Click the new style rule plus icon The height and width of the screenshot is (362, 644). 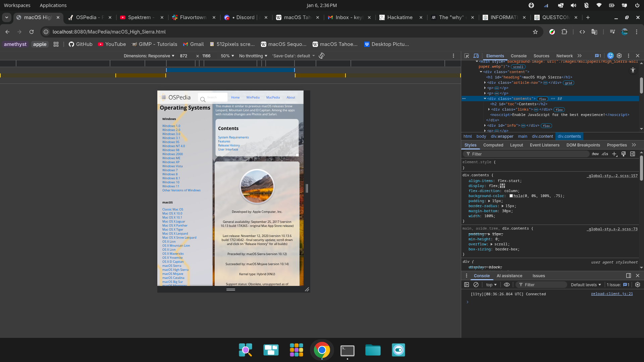pos(614,154)
